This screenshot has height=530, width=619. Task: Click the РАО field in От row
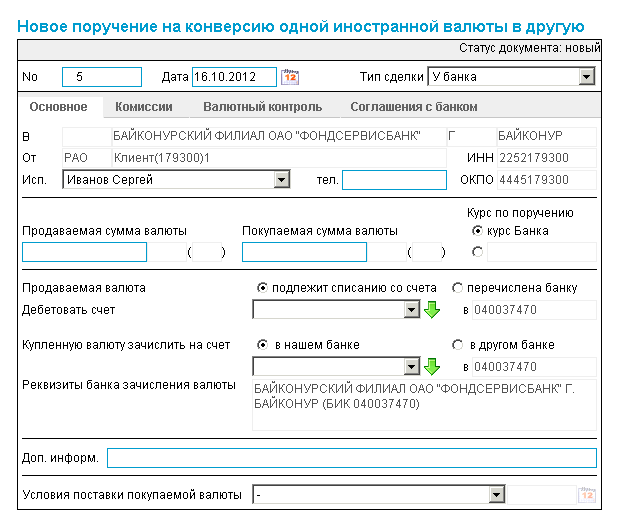(87, 158)
